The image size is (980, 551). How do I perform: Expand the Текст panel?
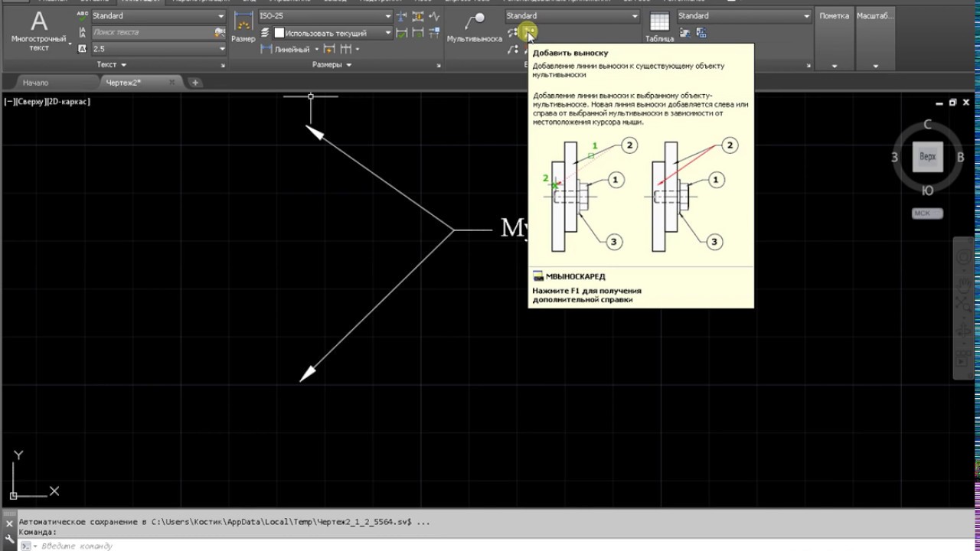pyautogui.click(x=111, y=65)
